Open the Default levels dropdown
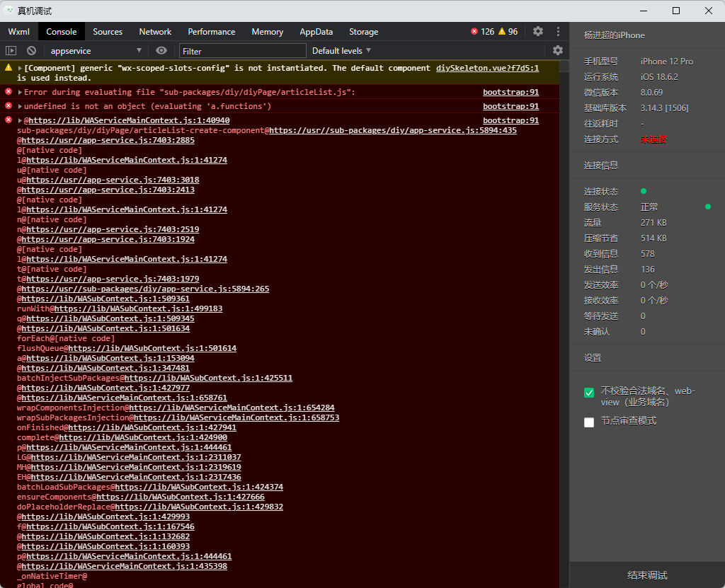 (341, 51)
